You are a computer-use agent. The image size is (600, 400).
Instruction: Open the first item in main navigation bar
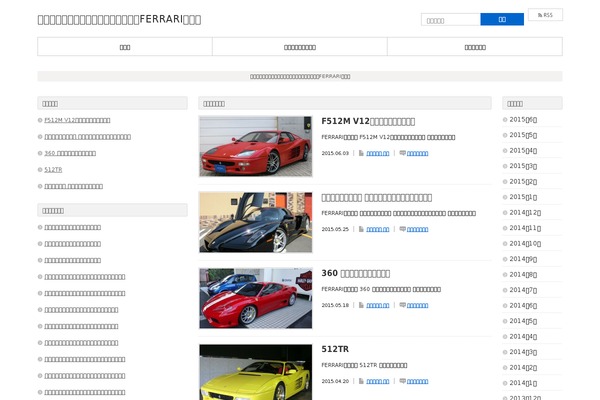point(125,47)
